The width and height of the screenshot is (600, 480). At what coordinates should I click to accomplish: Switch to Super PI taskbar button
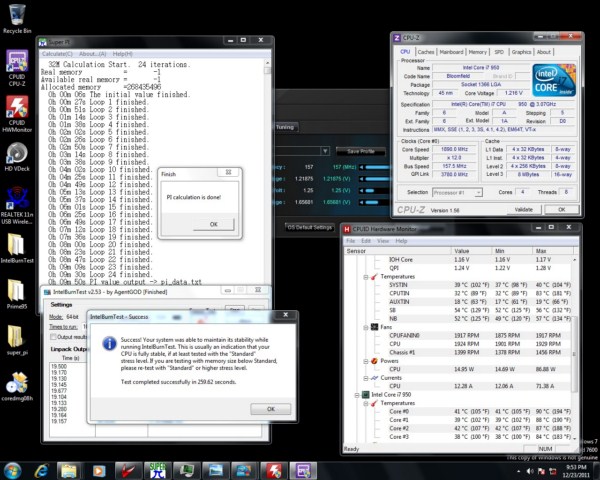tap(157, 471)
